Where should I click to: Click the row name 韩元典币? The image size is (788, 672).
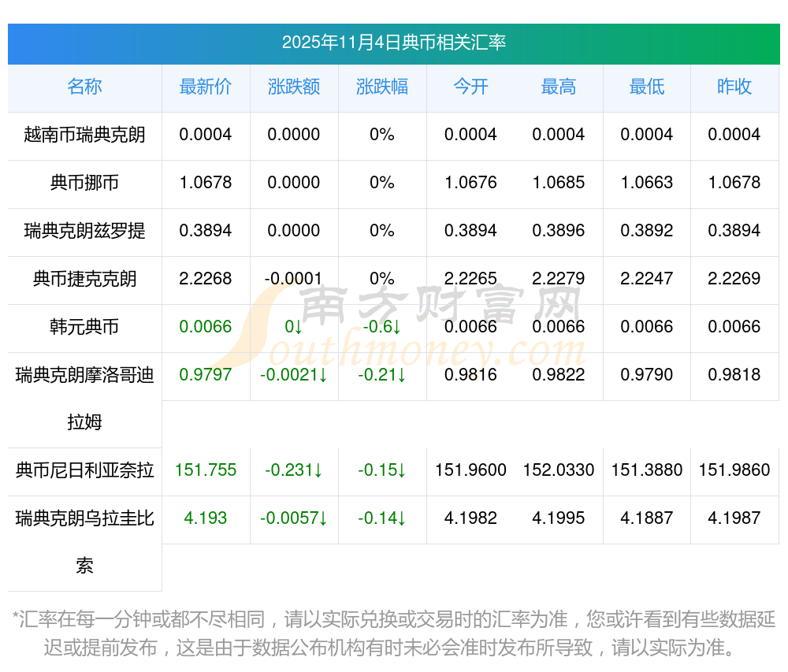click(84, 326)
